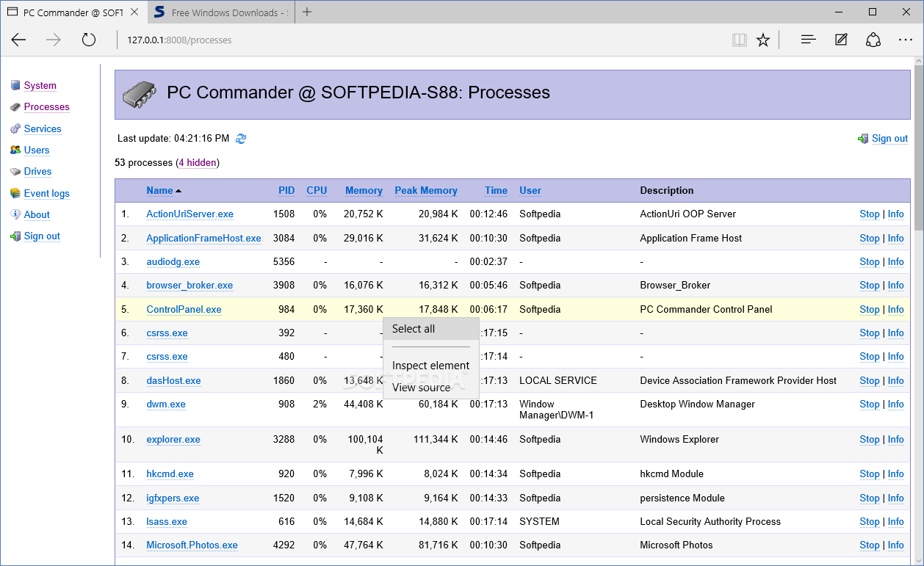Open the System link in sidebar
The image size is (924, 566).
tap(40, 86)
